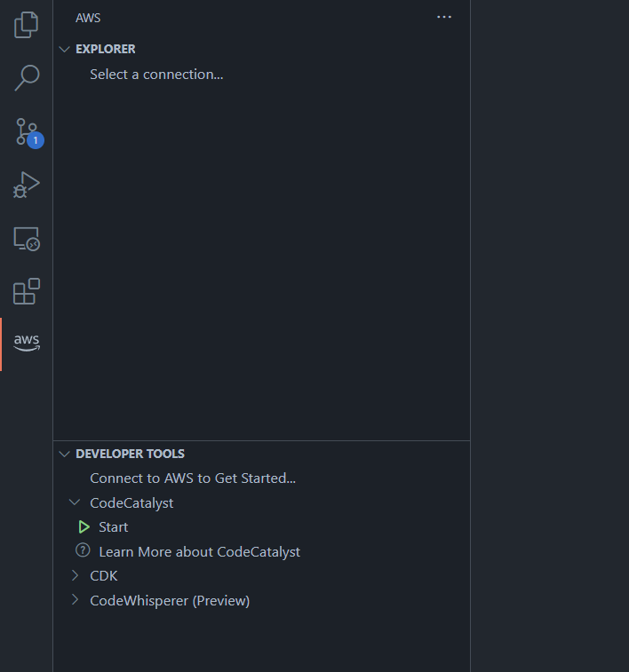Open Remote Explorer view icon

pos(27,238)
